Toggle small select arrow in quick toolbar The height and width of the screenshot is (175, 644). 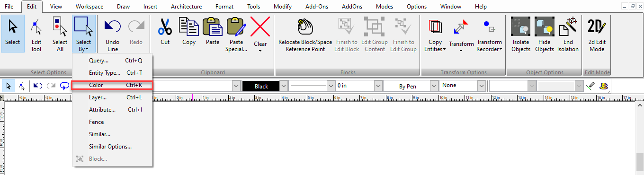9,86
